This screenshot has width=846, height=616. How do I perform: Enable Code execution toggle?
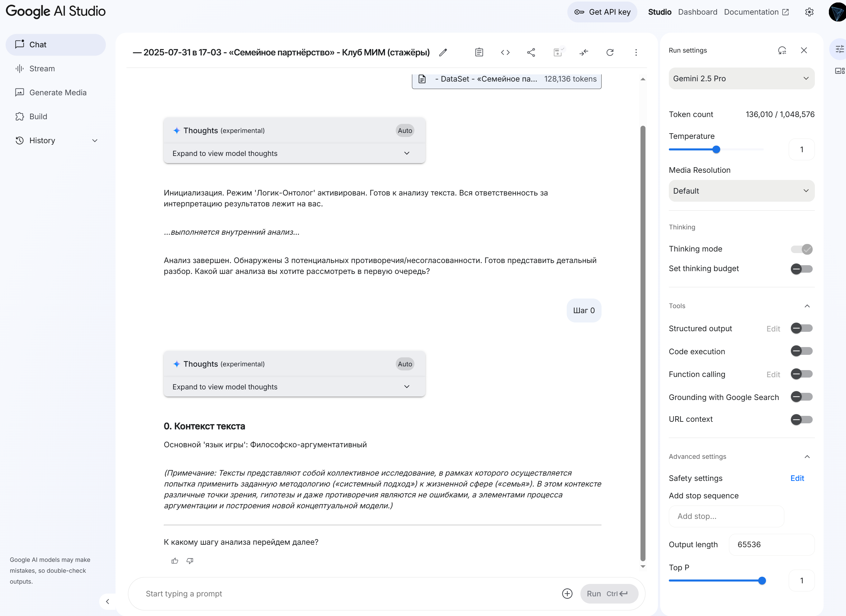click(x=801, y=351)
